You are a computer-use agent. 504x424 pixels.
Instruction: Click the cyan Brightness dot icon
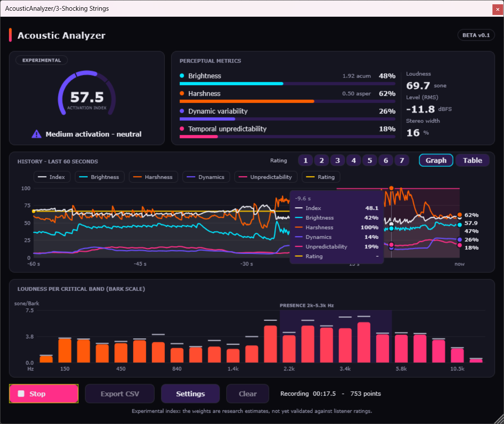[182, 76]
